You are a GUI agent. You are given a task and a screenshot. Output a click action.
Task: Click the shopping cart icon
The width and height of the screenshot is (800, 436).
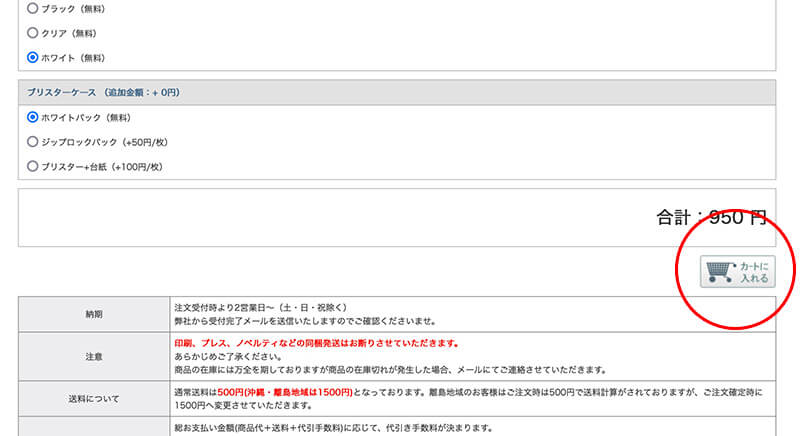tap(719, 272)
